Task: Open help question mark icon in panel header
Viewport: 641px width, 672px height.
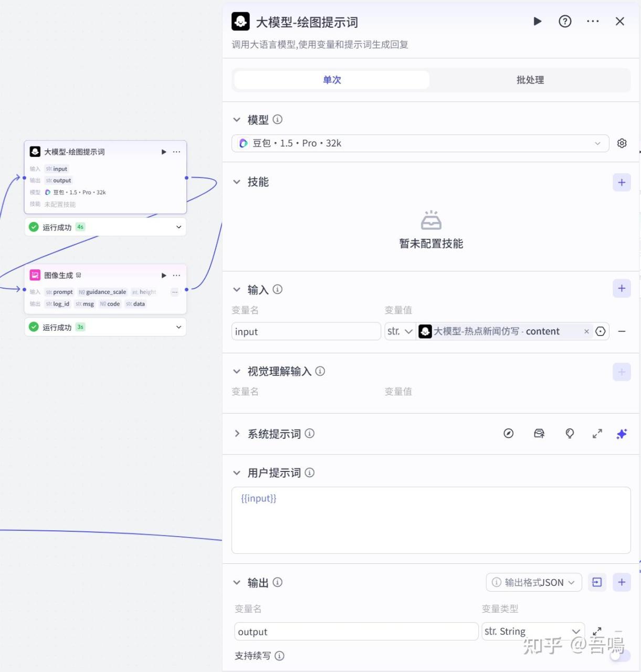Action: click(565, 22)
